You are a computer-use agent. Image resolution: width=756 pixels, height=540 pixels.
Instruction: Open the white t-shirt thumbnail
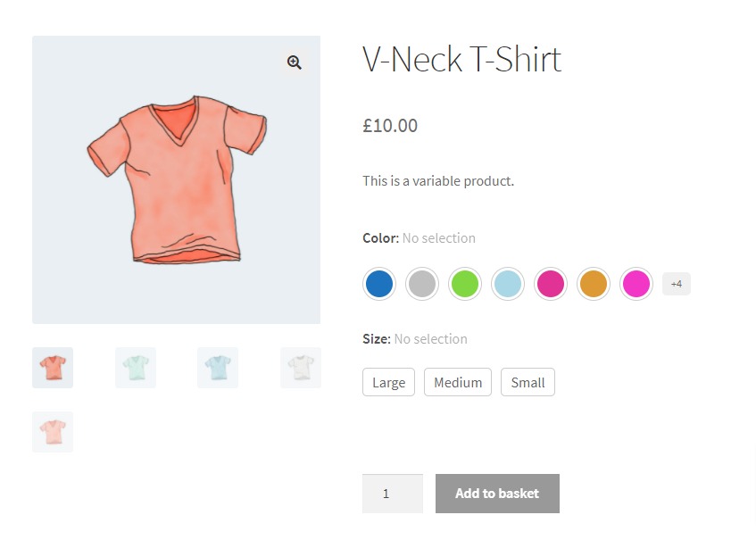coord(300,367)
